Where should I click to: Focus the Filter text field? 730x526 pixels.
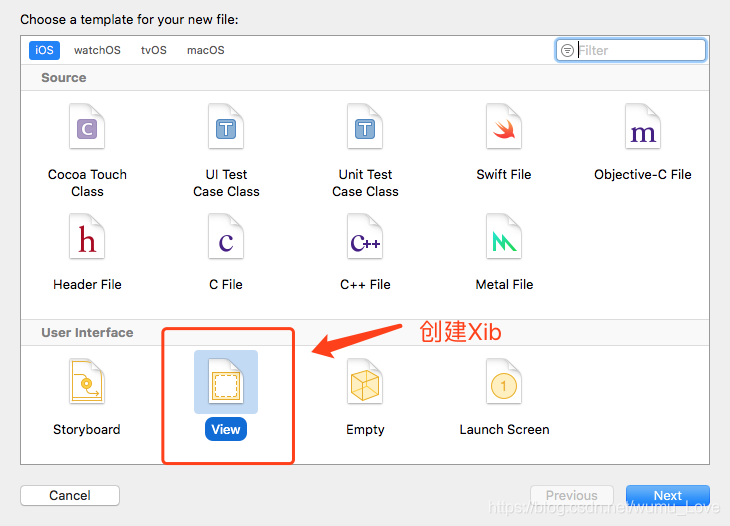pyautogui.click(x=631, y=50)
